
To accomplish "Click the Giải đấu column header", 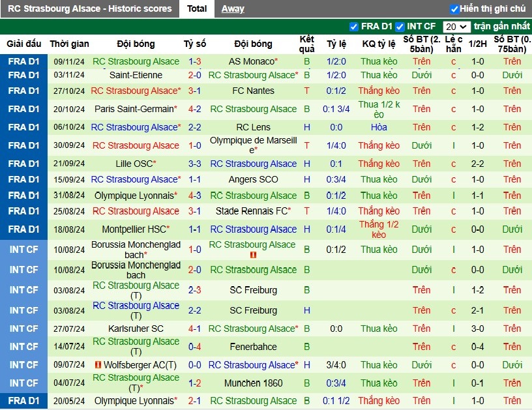I will [x=23, y=44].
